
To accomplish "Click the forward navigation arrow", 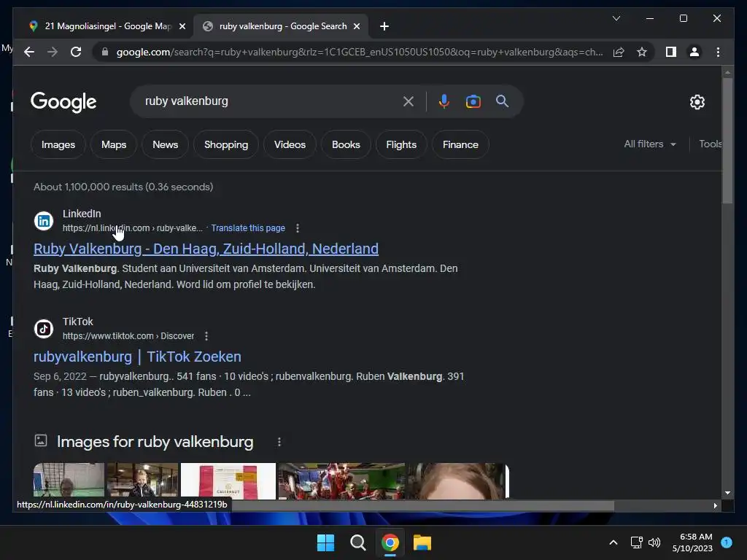I will (53, 52).
